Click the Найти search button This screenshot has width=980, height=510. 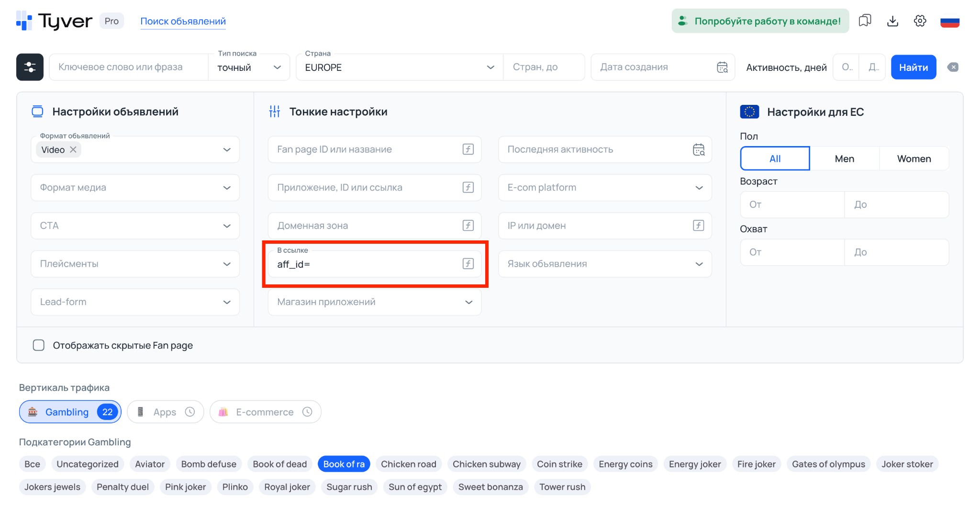pos(913,67)
